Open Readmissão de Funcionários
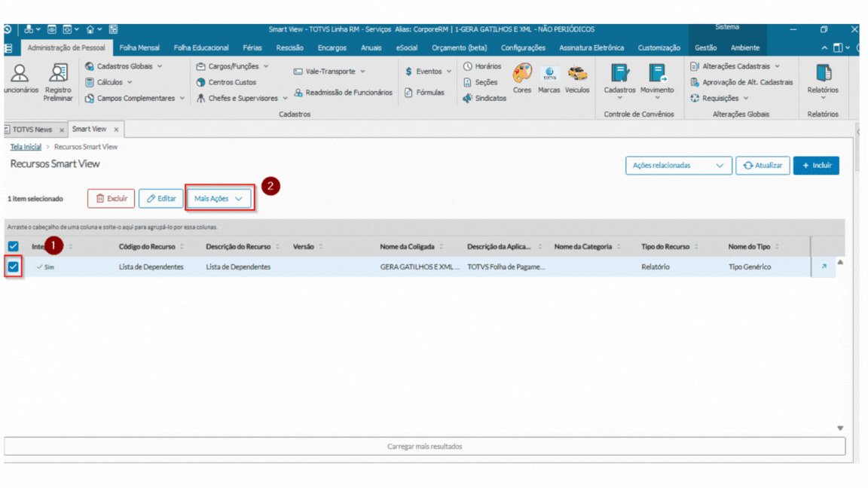 [x=344, y=93]
